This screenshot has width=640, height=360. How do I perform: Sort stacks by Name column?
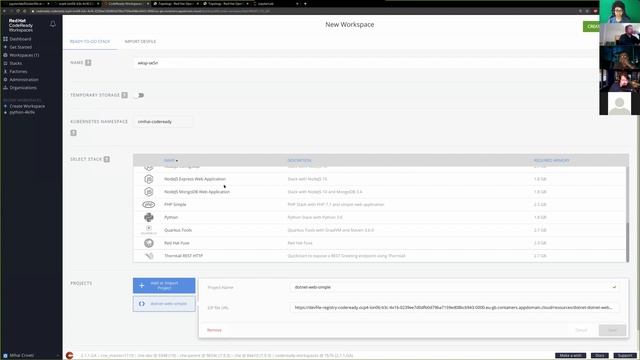[x=170, y=160]
